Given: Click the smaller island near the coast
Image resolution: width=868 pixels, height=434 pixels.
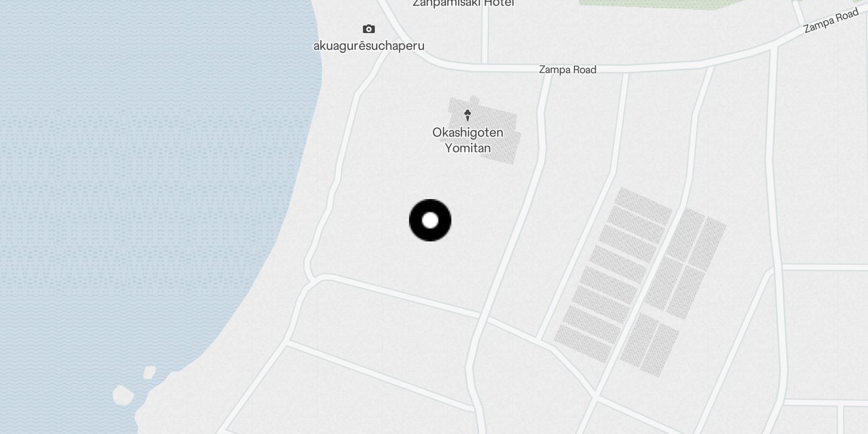Looking at the screenshot, I should (x=149, y=372).
